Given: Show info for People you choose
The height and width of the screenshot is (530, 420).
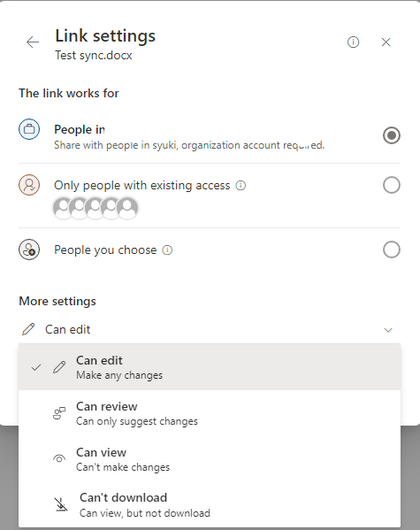Looking at the screenshot, I should coord(167,250).
